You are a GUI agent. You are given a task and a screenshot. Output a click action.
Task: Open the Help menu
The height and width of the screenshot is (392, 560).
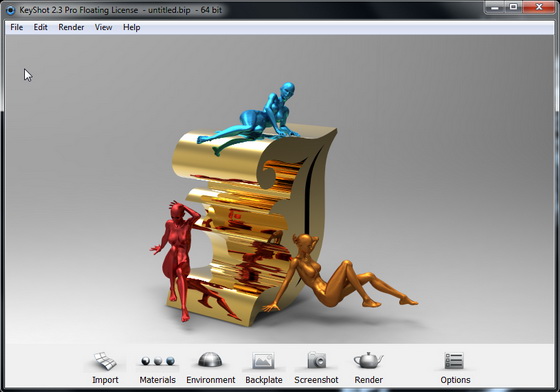[x=131, y=27]
